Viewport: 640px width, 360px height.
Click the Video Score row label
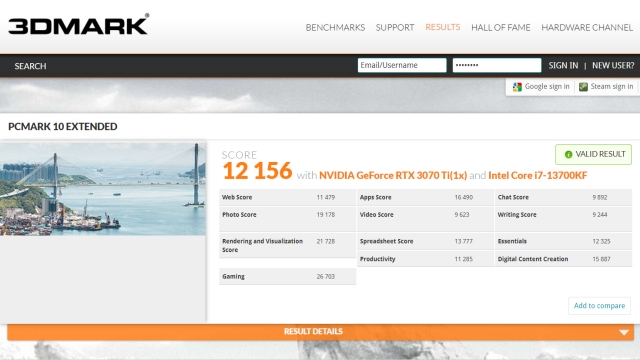pyautogui.click(x=376, y=215)
